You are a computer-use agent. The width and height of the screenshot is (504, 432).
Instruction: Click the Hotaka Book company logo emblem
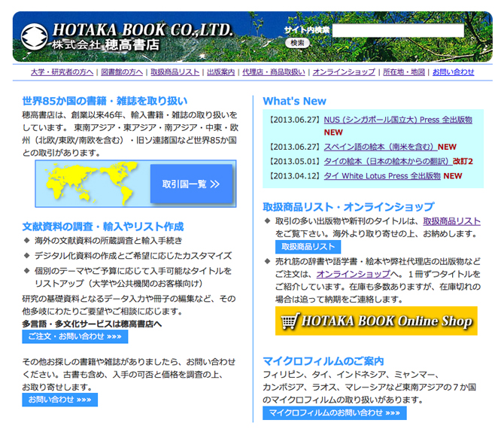(34, 37)
